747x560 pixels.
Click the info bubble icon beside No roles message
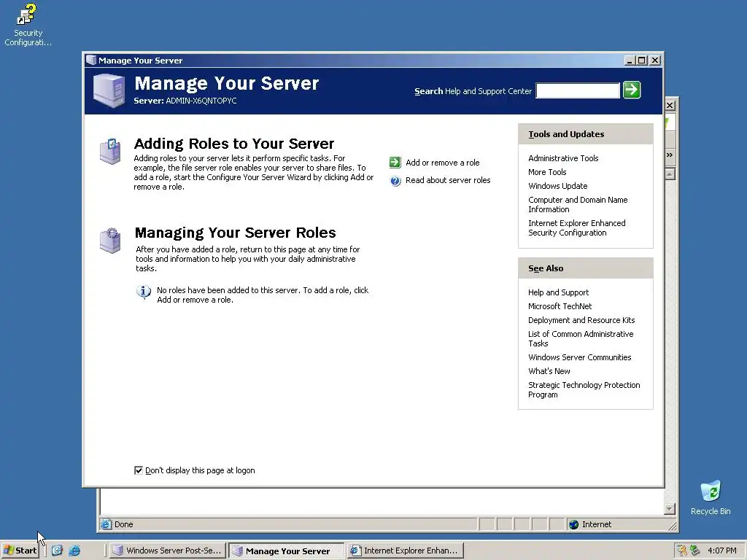(144, 292)
